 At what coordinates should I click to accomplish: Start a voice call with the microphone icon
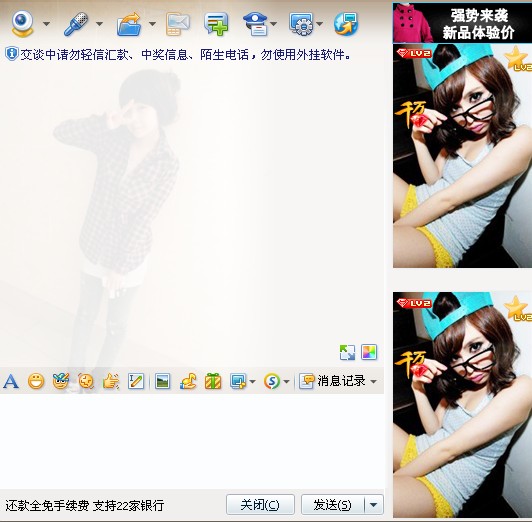point(76,23)
